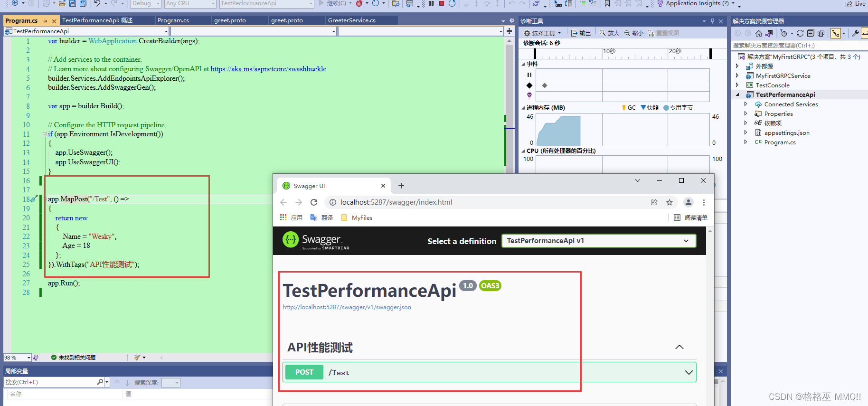Open the MyFiles bookmark folder

click(357, 217)
